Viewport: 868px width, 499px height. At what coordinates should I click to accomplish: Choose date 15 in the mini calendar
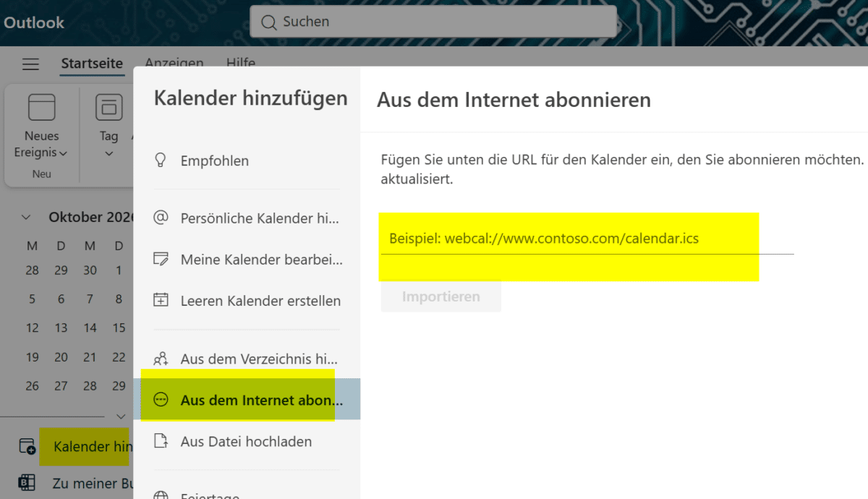point(119,328)
